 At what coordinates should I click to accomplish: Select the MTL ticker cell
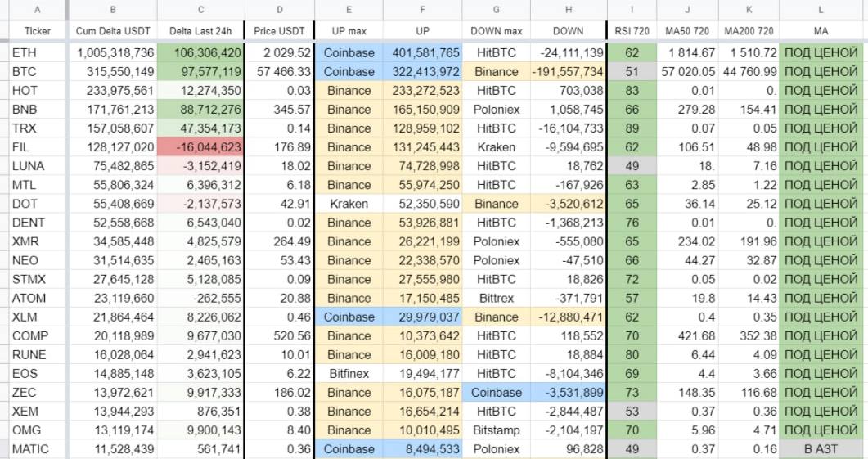click(37, 185)
